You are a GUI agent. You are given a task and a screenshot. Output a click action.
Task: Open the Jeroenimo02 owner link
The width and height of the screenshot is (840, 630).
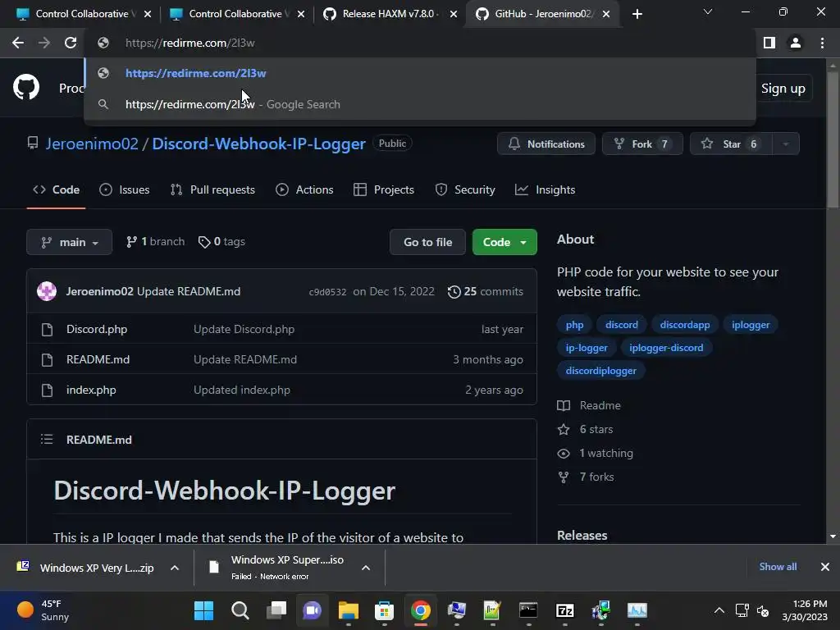(x=92, y=144)
